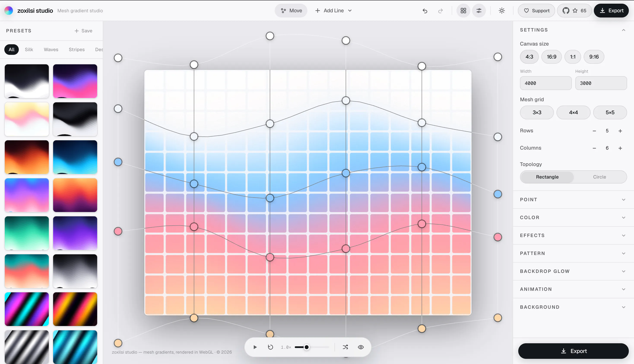Expand the Point section
This screenshot has width=634, height=364.
573,199
